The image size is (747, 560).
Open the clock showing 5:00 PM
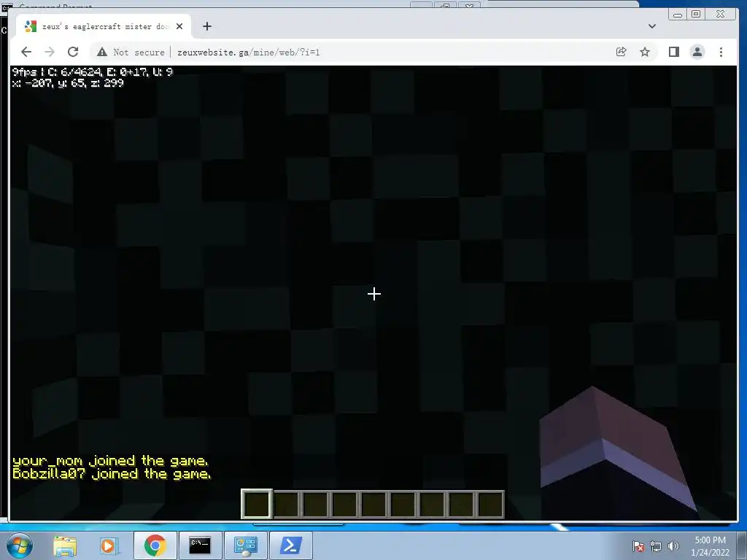coord(710,546)
